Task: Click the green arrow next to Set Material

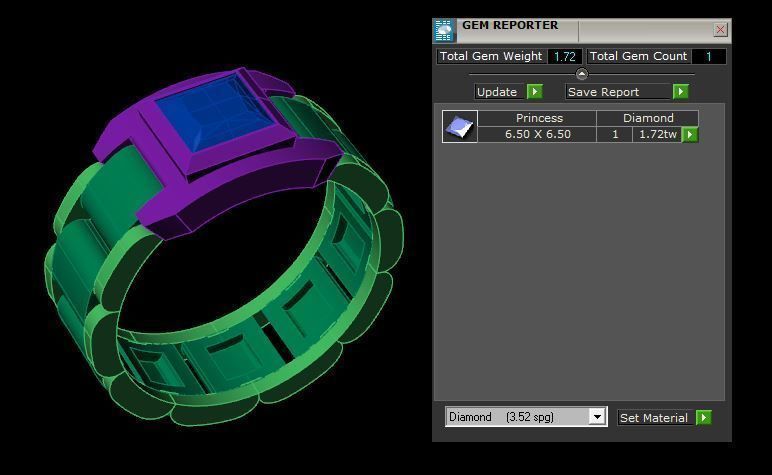Action: [704, 417]
